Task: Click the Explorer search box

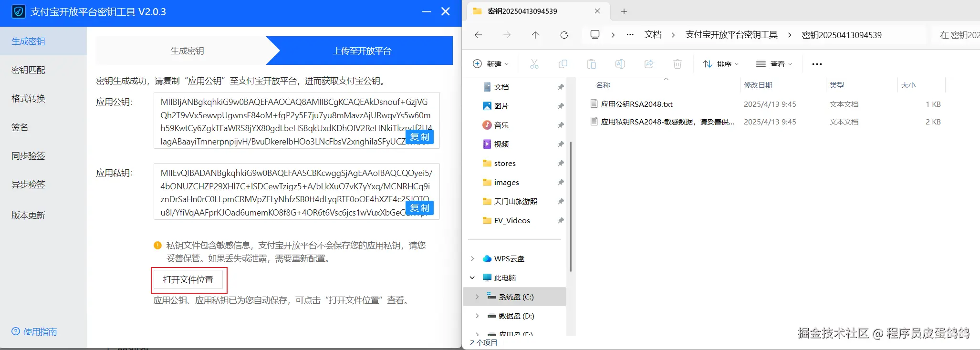Action: (x=956, y=35)
